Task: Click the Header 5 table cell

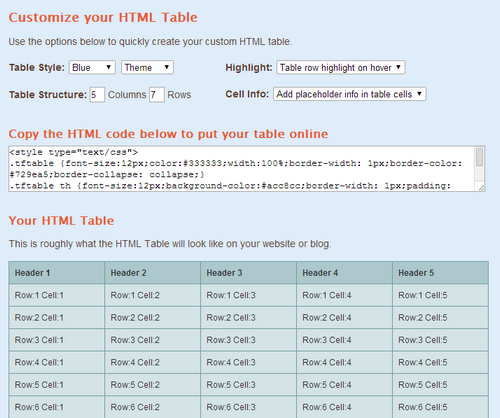Action: [441, 273]
